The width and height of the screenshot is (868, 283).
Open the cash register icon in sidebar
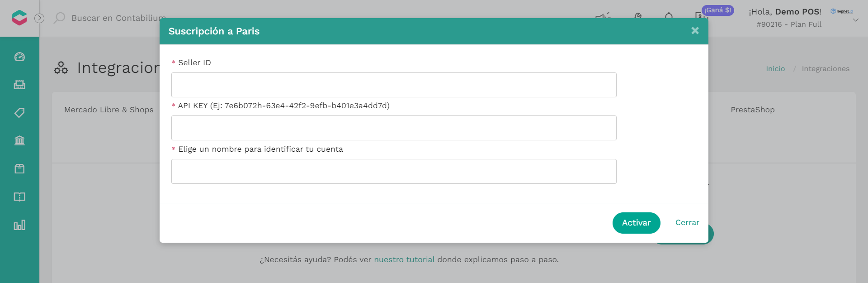pos(19,85)
